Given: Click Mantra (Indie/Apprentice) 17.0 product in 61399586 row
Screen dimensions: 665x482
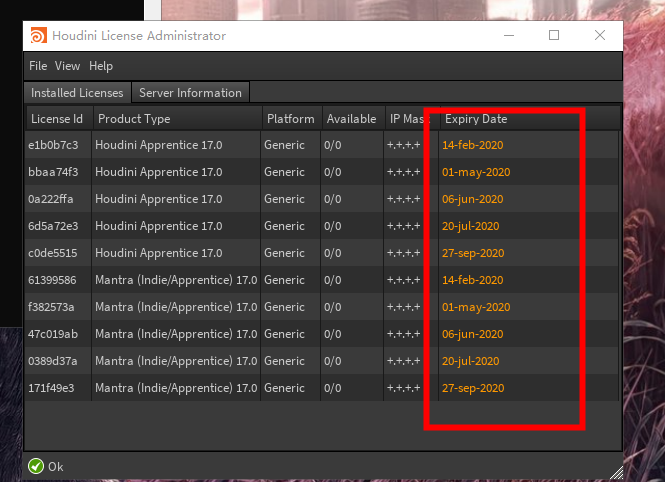Looking at the screenshot, I should pos(176,280).
